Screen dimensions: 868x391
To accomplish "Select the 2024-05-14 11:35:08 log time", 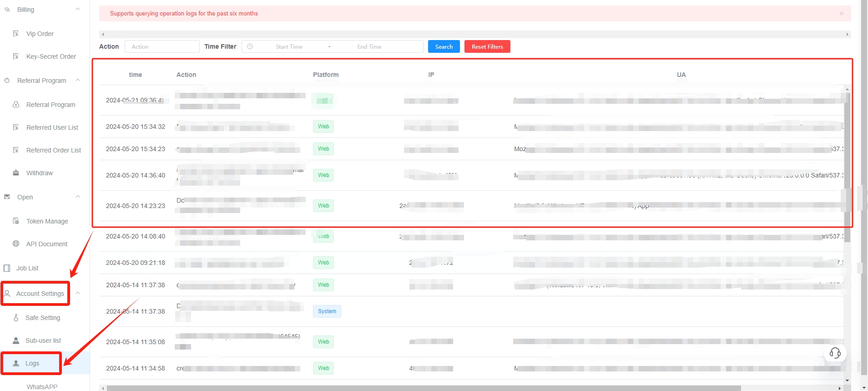I will coord(136,342).
